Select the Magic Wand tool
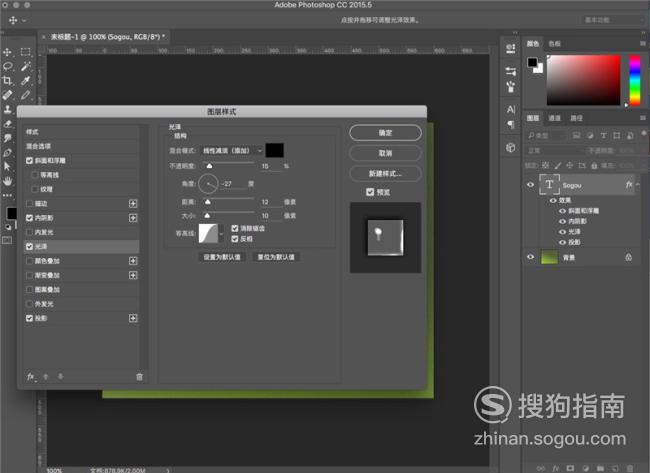 [x=26, y=66]
